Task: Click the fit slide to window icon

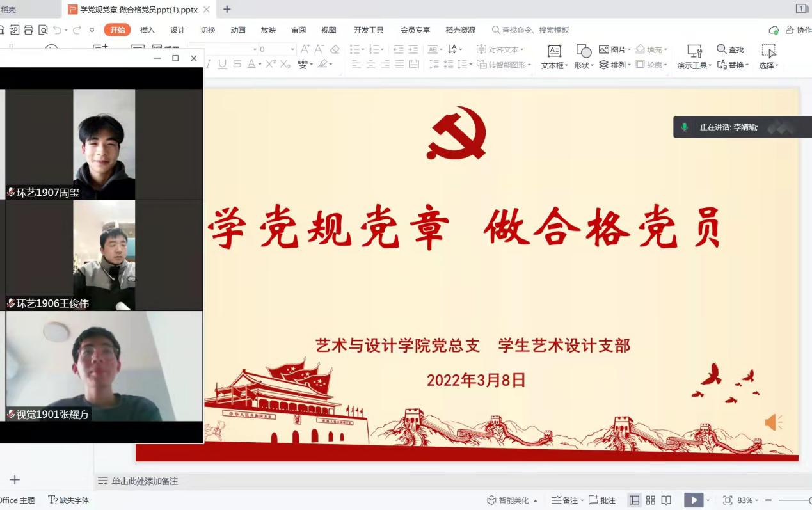Action: coord(728,500)
